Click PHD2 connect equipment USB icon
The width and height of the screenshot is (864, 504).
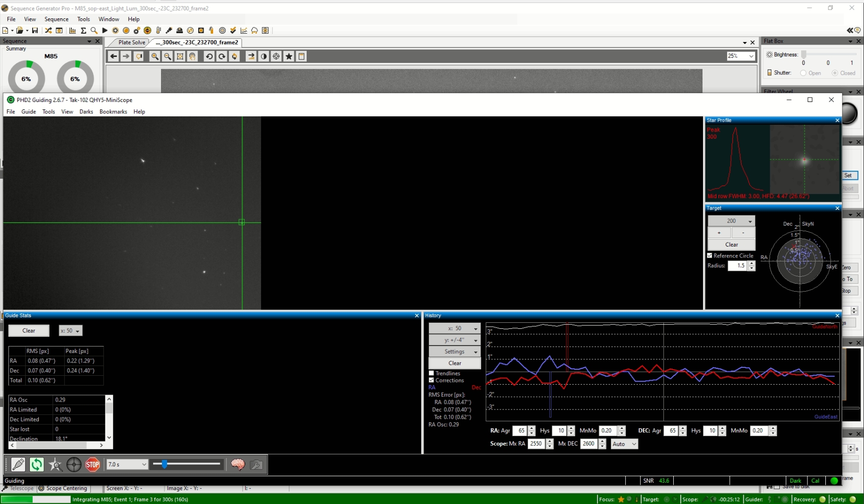tap(18, 464)
